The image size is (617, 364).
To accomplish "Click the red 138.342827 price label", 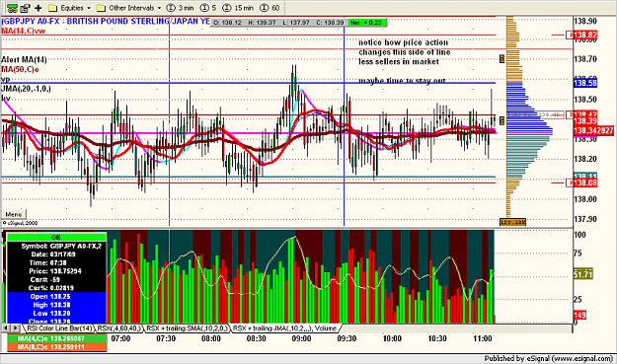I will click(x=593, y=130).
